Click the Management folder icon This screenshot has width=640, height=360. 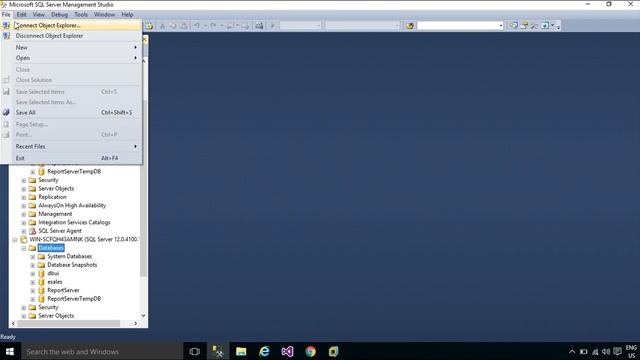[32, 214]
